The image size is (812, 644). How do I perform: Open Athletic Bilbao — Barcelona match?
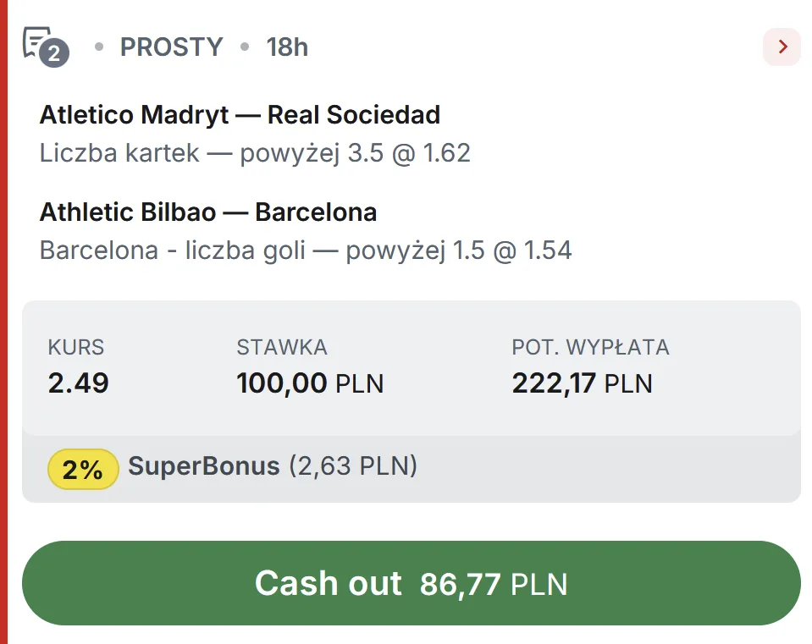(207, 212)
